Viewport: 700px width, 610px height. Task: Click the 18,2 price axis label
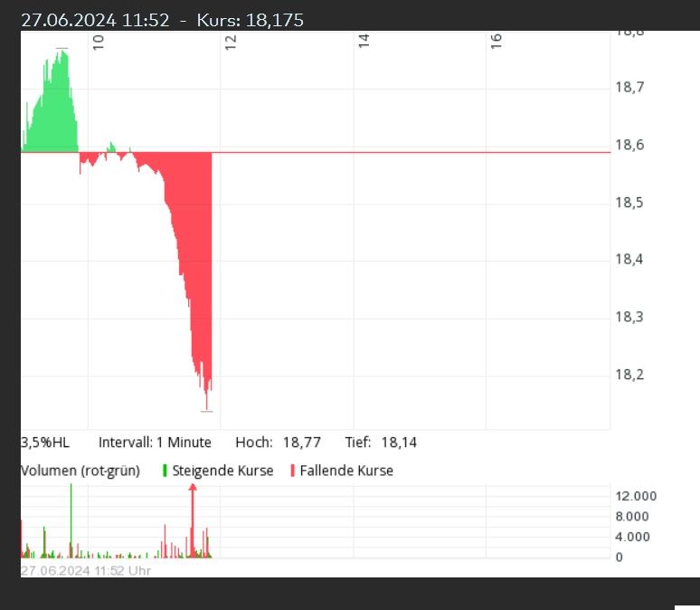629,374
